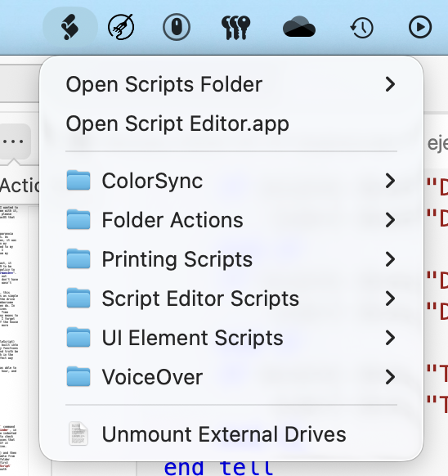Click 'end tell' text in script editor
448x476 pixels.
click(218, 469)
